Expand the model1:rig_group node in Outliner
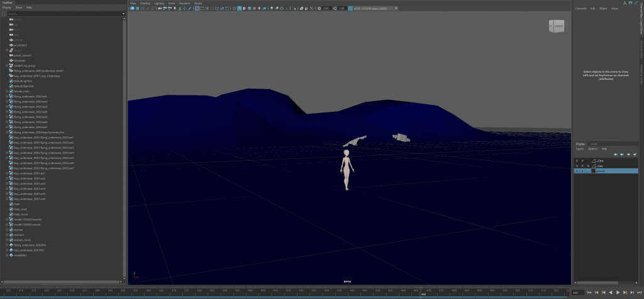The width and height of the screenshot is (644, 299). point(6,65)
